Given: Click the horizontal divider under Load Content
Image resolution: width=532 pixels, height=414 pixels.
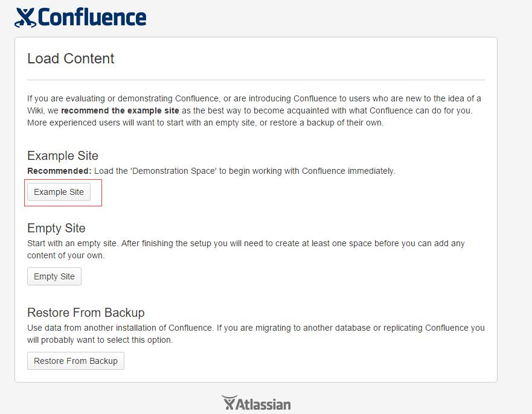Looking at the screenshot, I should 256,80.
